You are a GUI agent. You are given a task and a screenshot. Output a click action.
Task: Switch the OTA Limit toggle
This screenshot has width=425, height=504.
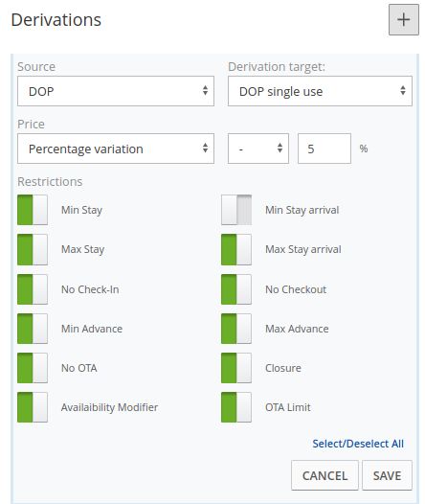click(236, 407)
